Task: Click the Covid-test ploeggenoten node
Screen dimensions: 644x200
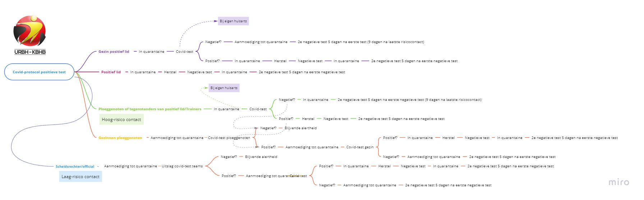Action: (229, 138)
